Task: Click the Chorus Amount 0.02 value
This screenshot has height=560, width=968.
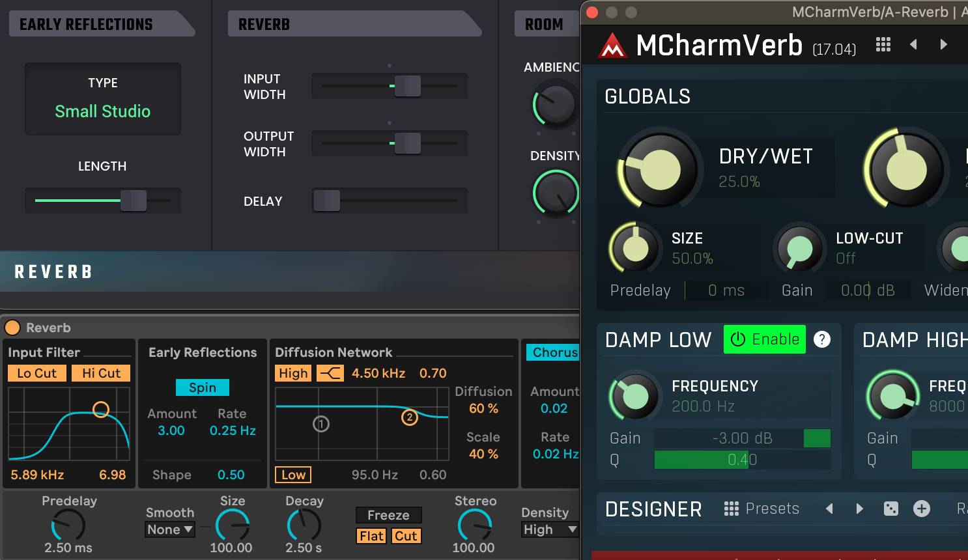Action: pos(554,408)
